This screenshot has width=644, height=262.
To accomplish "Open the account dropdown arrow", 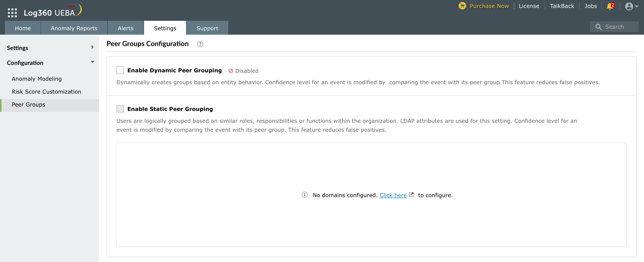I will 637,7.
